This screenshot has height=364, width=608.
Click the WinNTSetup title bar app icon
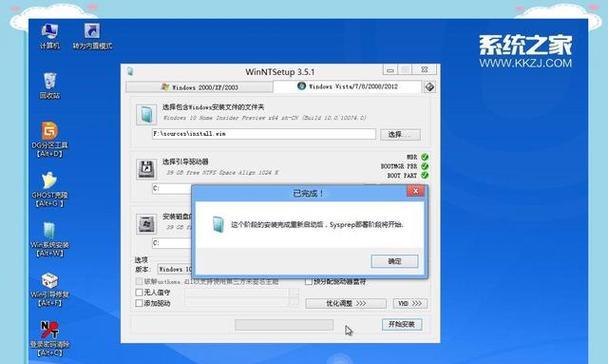pos(130,71)
